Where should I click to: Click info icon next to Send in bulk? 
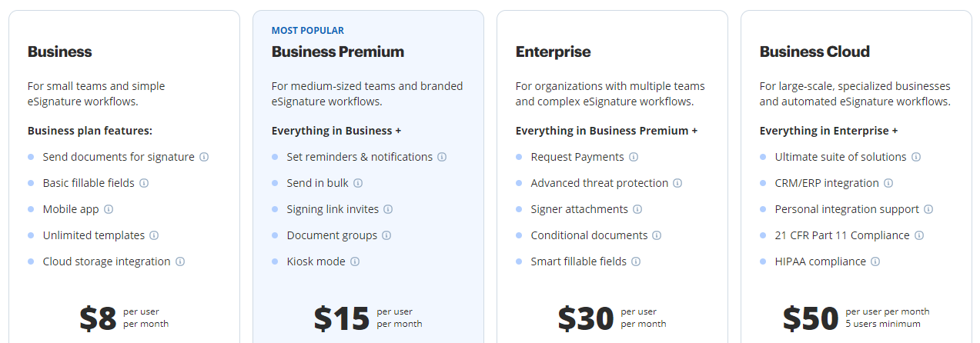pyautogui.click(x=358, y=183)
